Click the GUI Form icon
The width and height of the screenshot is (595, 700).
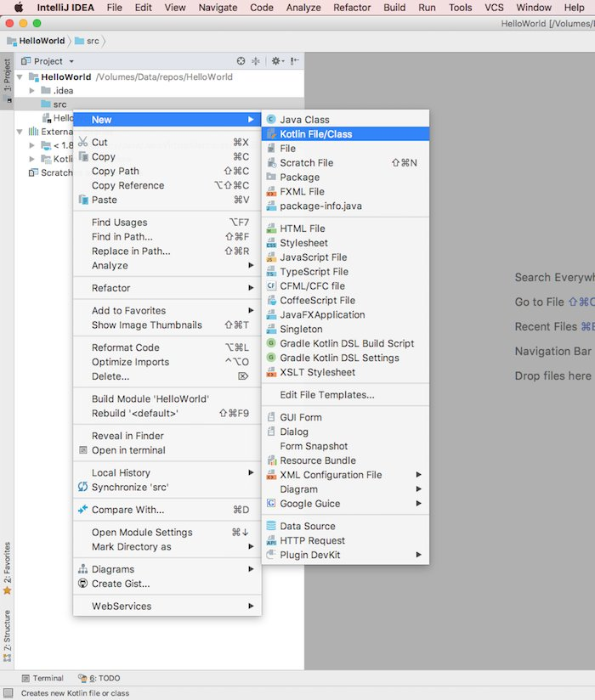click(270, 417)
